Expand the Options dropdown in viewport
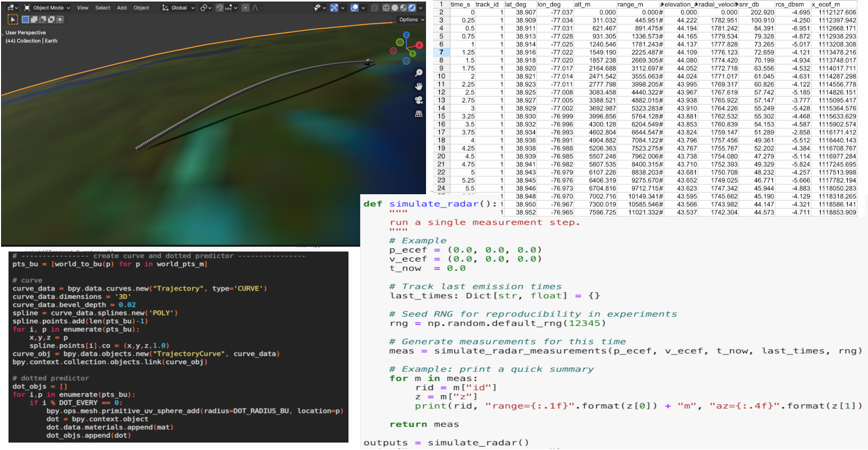Image resolution: width=868 pixels, height=450 pixels. coord(411,20)
